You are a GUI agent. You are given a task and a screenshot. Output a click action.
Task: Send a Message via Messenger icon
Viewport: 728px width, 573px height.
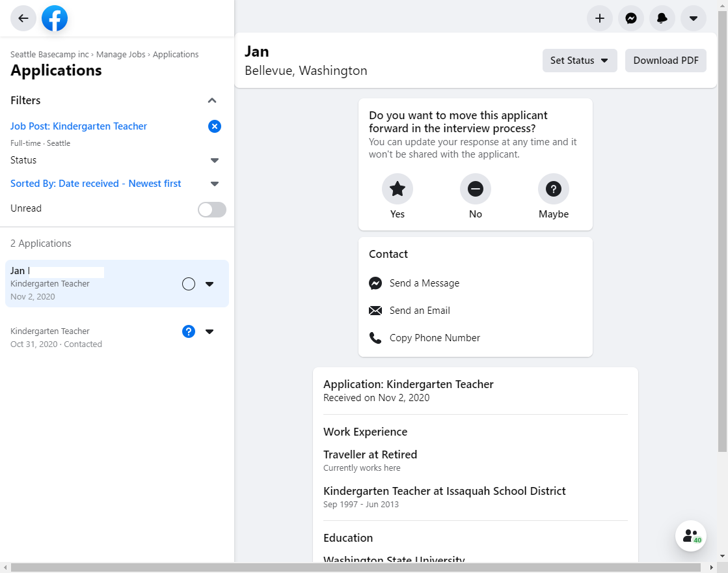tap(375, 283)
